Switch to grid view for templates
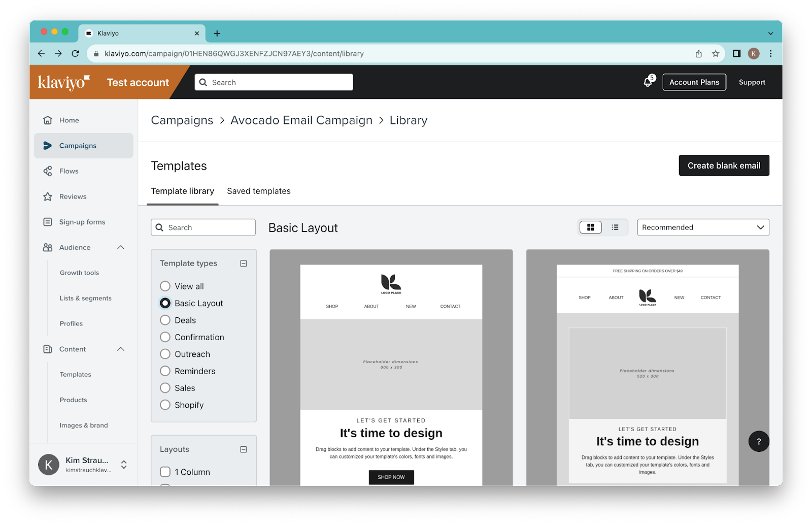Screen dimensions: 812x525 [590, 227]
